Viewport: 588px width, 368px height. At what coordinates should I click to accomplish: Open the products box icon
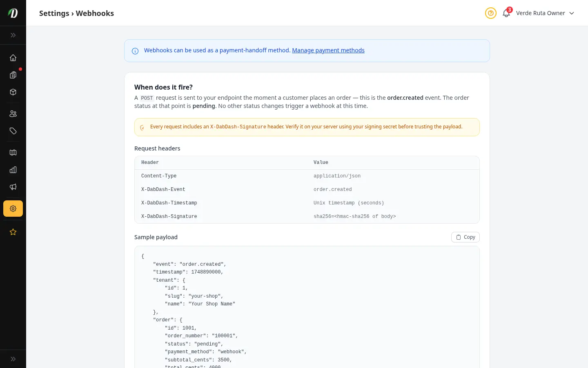pyautogui.click(x=13, y=92)
